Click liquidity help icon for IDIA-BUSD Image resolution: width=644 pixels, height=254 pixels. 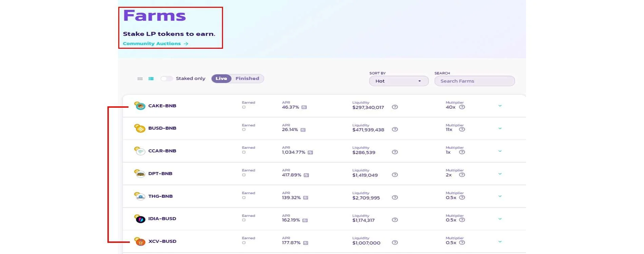[x=395, y=220]
